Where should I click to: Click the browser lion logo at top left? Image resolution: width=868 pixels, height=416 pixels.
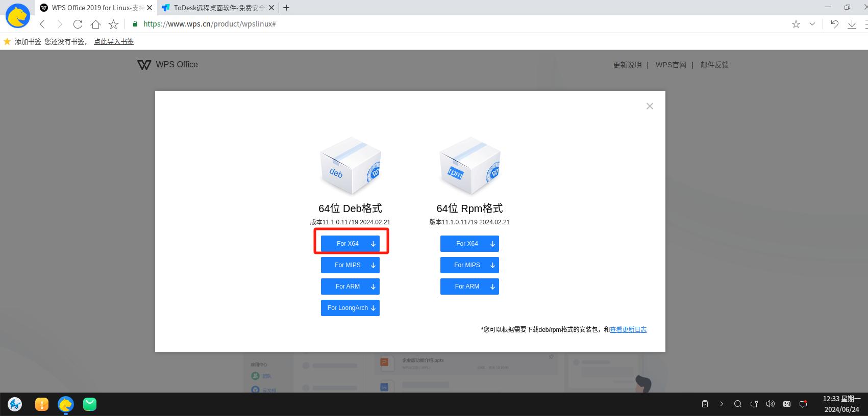pyautogui.click(x=17, y=16)
